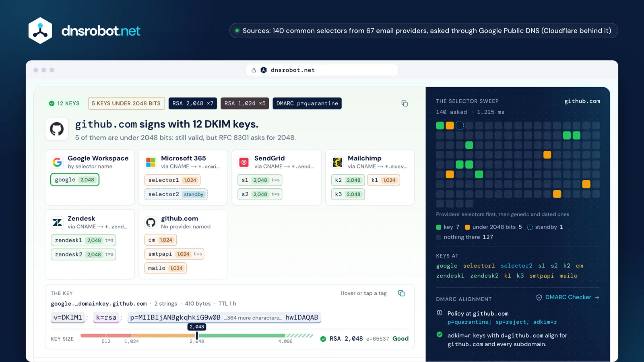Click the dnsrobot.net hexagon logo
Screen dimensions: 644x362
coord(40,31)
